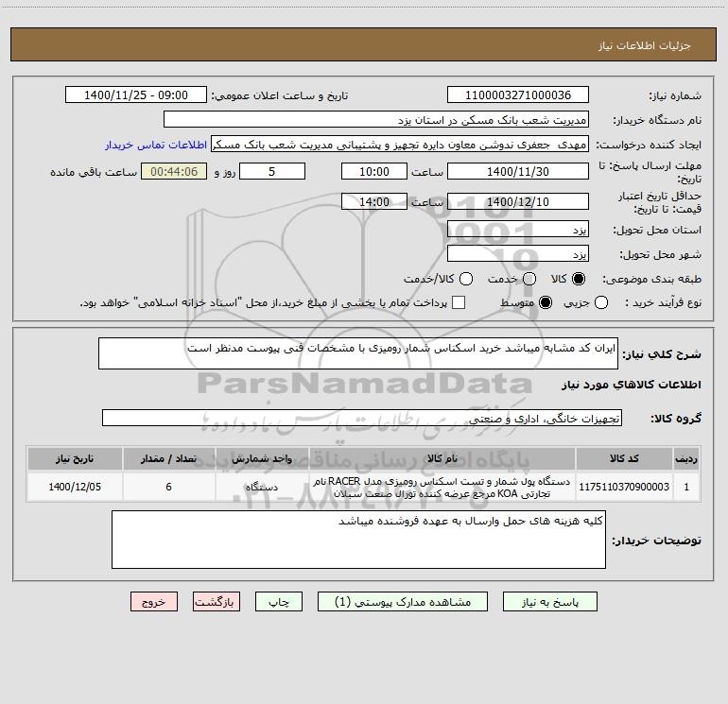Click the requester field مهدی جعفری ندوشن

click(x=400, y=144)
